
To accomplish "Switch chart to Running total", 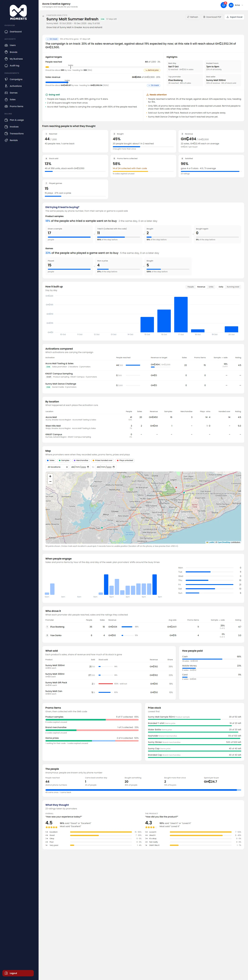I will pos(233,287).
